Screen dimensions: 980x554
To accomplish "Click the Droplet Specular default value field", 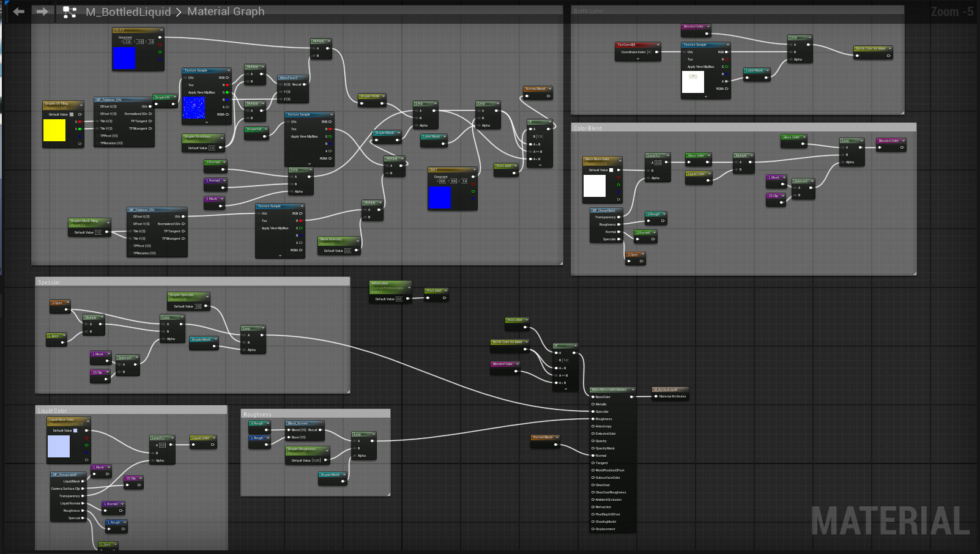I will tap(198, 306).
